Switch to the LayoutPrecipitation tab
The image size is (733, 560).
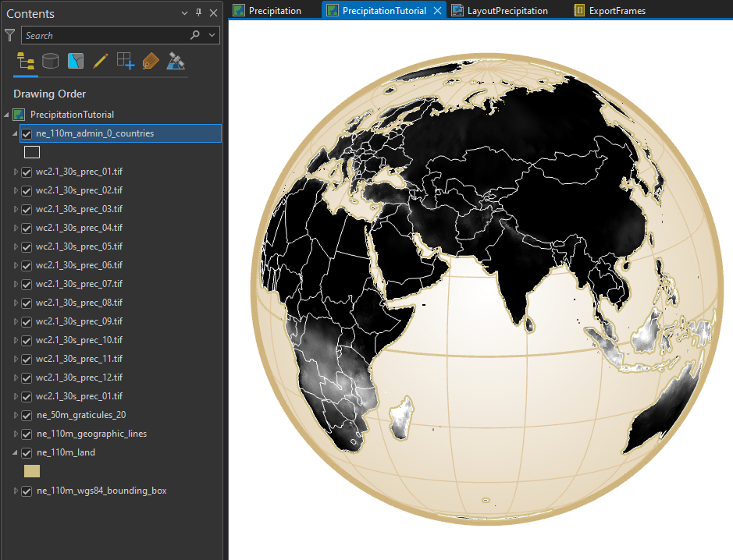click(507, 11)
